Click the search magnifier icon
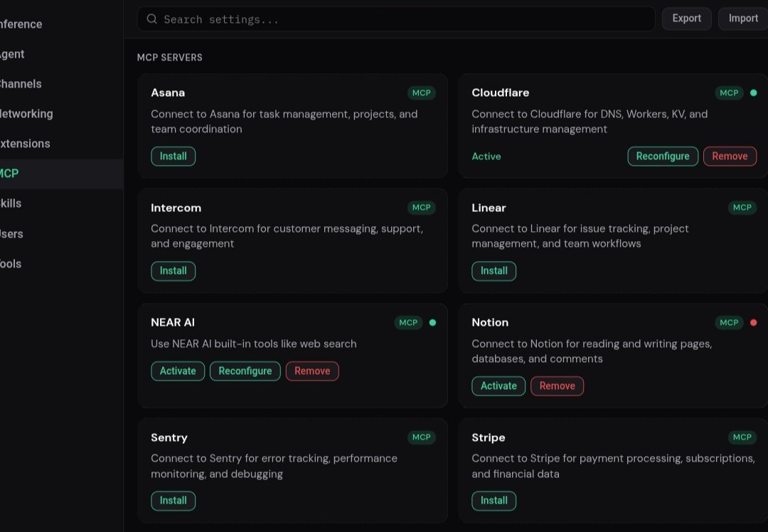This screenshot has height=532, width=768. [152, 19]
